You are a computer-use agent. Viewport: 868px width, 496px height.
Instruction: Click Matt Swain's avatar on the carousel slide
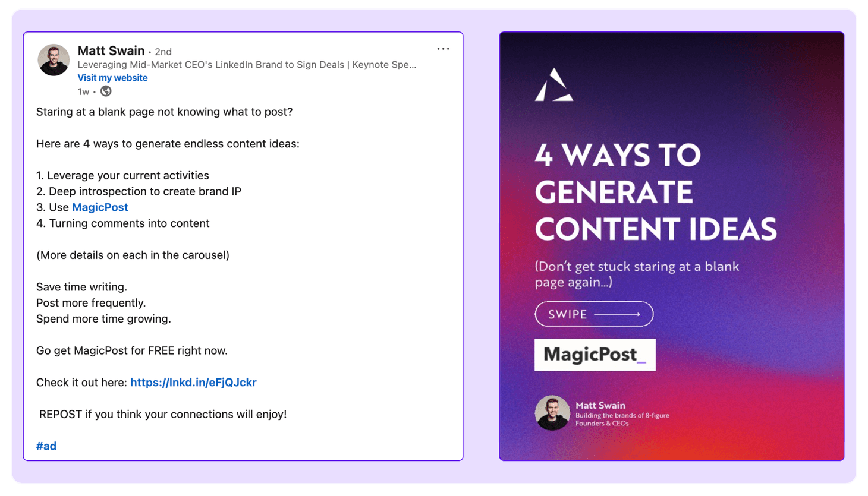(x=552, y=413)
